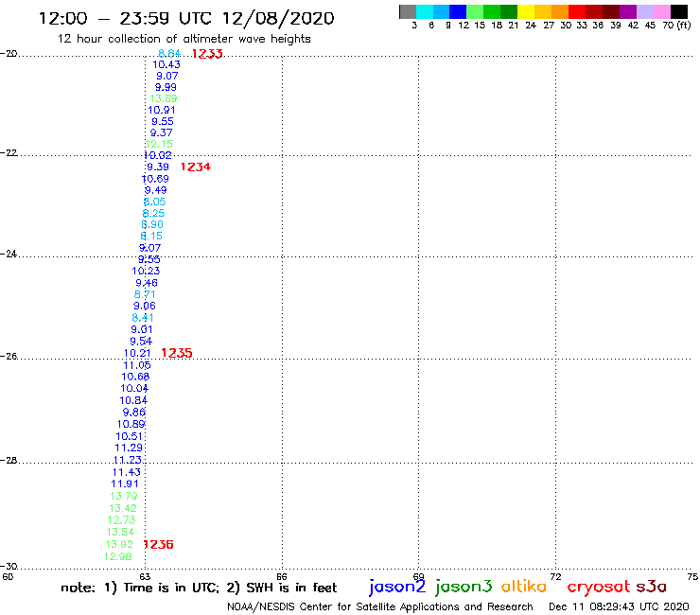The width and height of the screenshot is (700, 615).
Task: Click the longitude axis label 66
Action: point(282,576)
